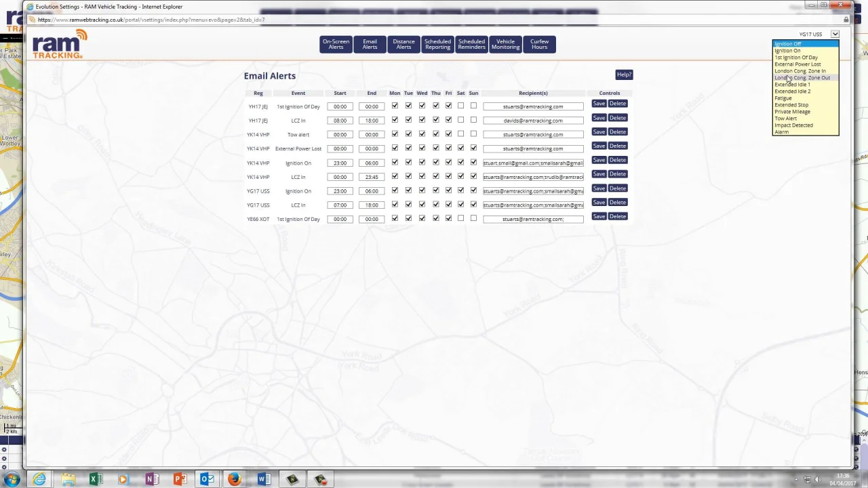The height and width of the screenshot is (488, 868).
Task: Click the Help? button
Action: pyautogui.click(x=624, y=75)
